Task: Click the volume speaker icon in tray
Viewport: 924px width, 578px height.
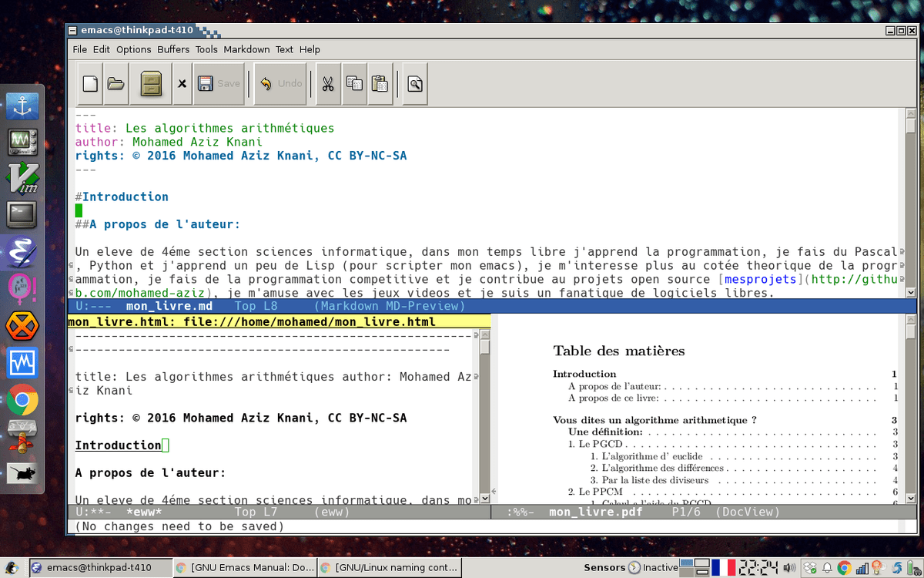Action: point(788,567)
